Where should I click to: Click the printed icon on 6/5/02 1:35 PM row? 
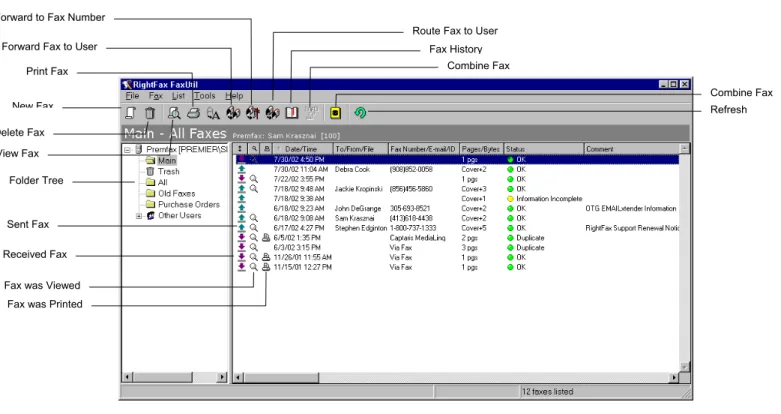pos(266,238)
